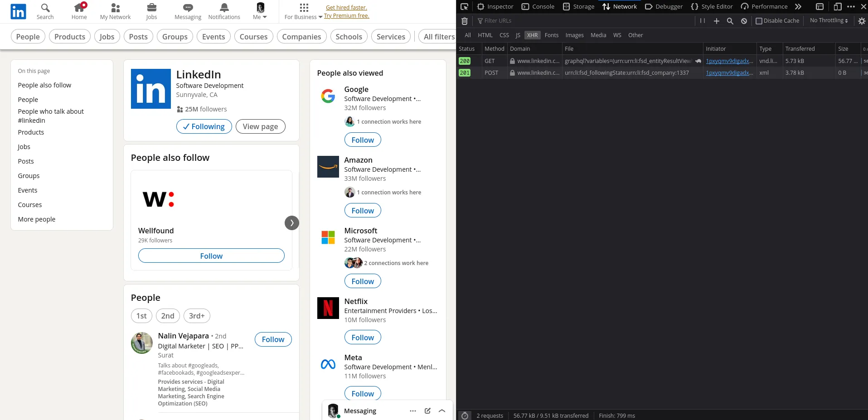The image size is (868, 420).
Task: Switch to the Inspector tab
Action: pos(495,6)
